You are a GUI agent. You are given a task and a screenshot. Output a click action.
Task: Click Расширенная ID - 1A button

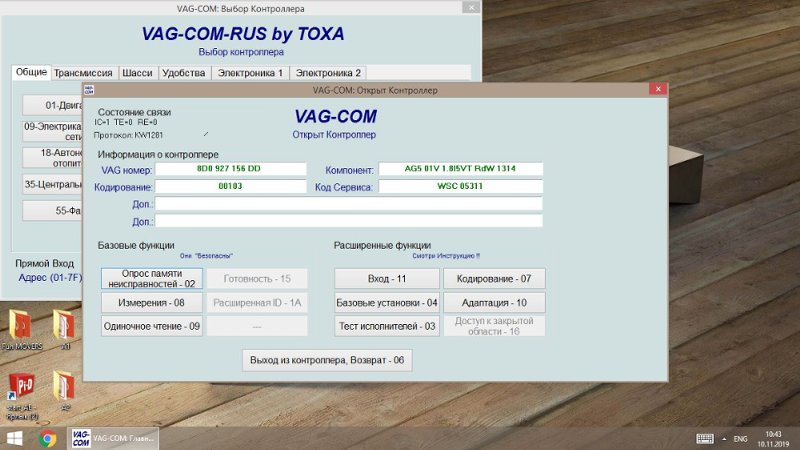257,303
